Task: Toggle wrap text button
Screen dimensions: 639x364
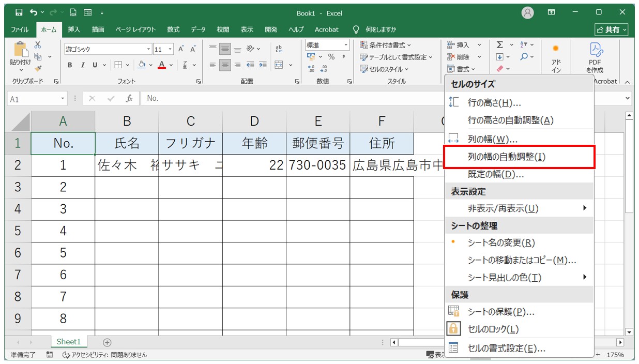Action: (x=279, y=49)
